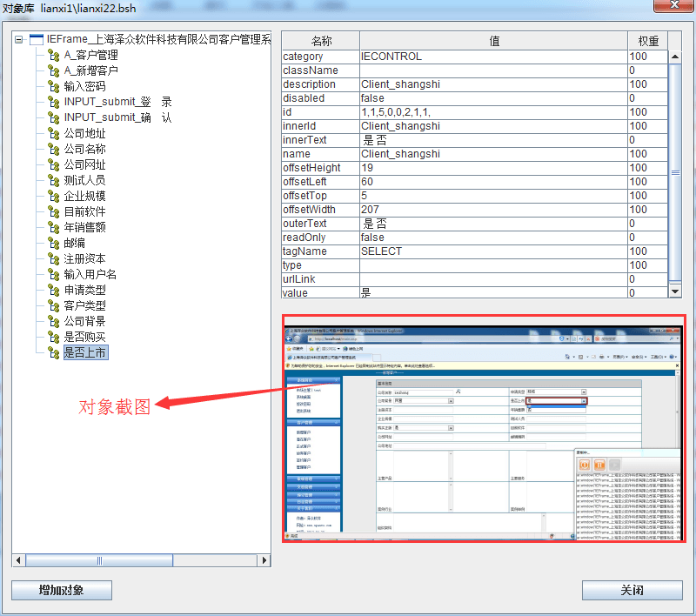Collapse the IEFrame root tree node
Image resolution: width=696 pixels, height=616 pixels.
pos(19,40)
